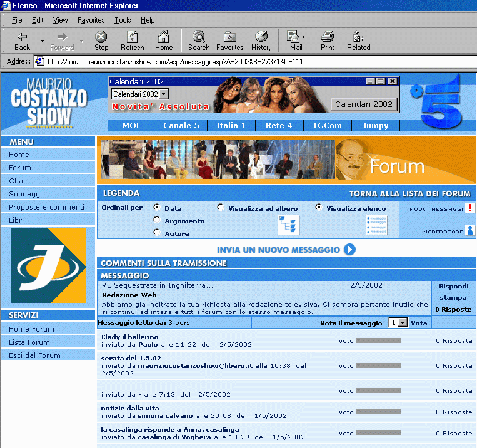
Task: Switch to the MOL tab
Action: pyautogui.click(x=132, y=126)
